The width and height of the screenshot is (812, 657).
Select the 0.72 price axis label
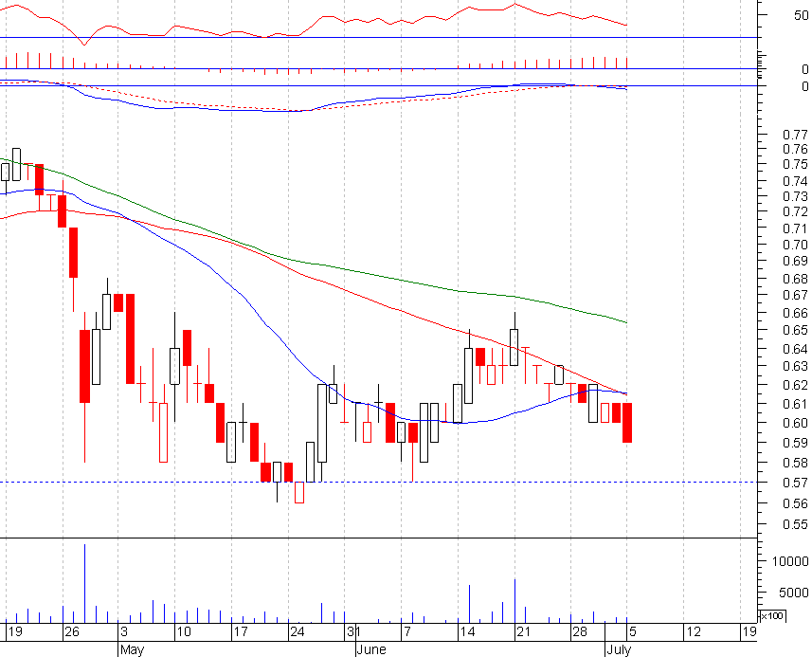click(x=795, y=211)
